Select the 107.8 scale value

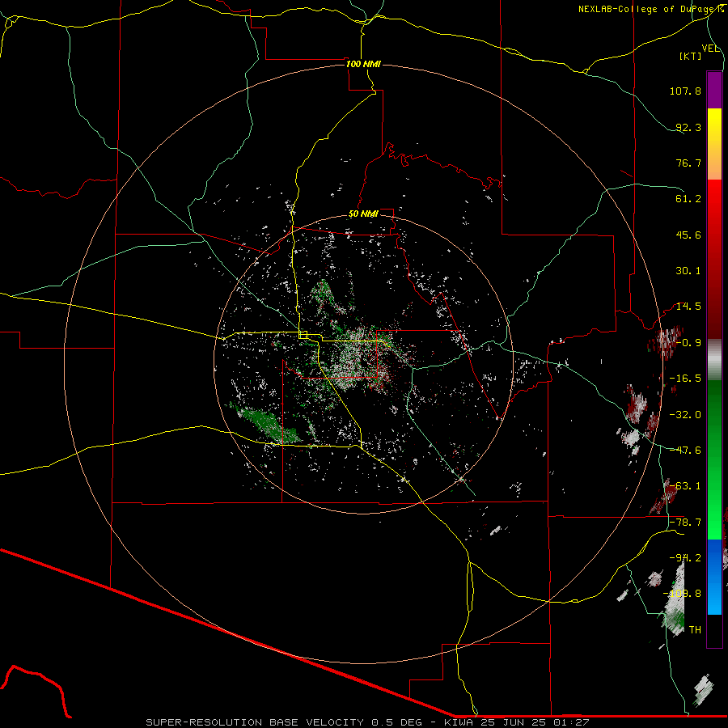685,91
